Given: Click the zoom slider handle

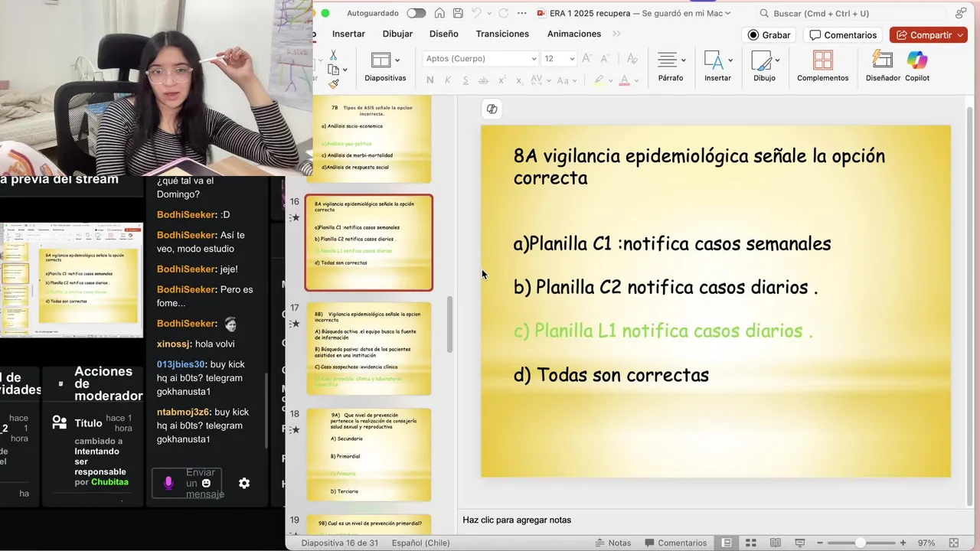Looking at the screenshot, I should (x=861, y=543).
